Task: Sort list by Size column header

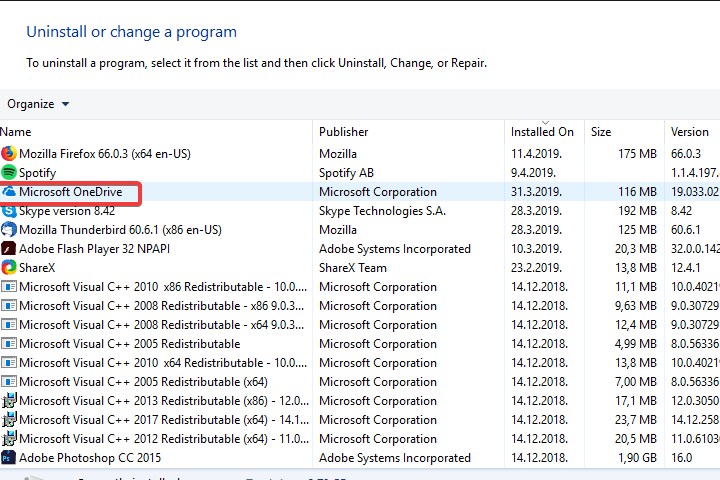Action: coord(601,132)
